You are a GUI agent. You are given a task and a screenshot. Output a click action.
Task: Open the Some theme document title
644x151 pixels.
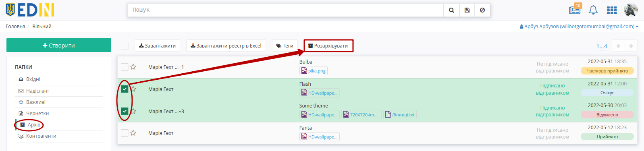coord(314,105)
